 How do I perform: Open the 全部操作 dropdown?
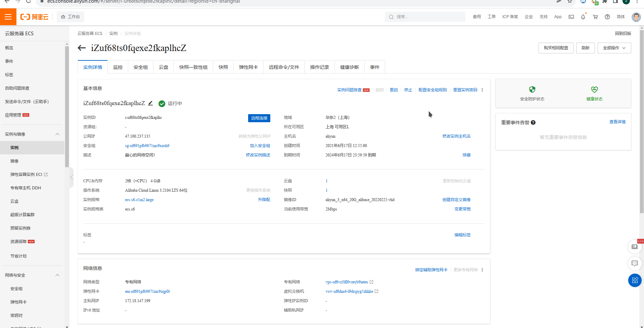point(614,48)
